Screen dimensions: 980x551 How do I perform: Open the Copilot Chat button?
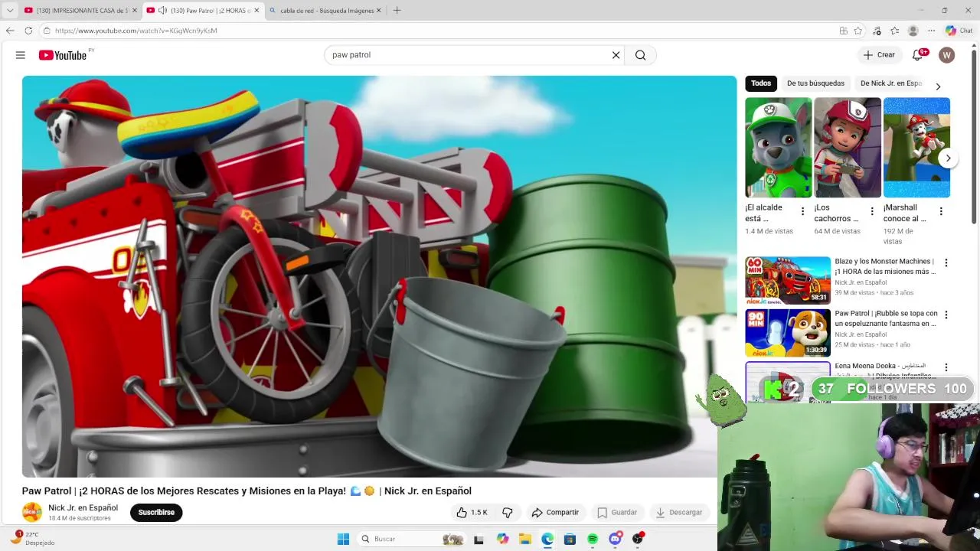click(959, 31)
